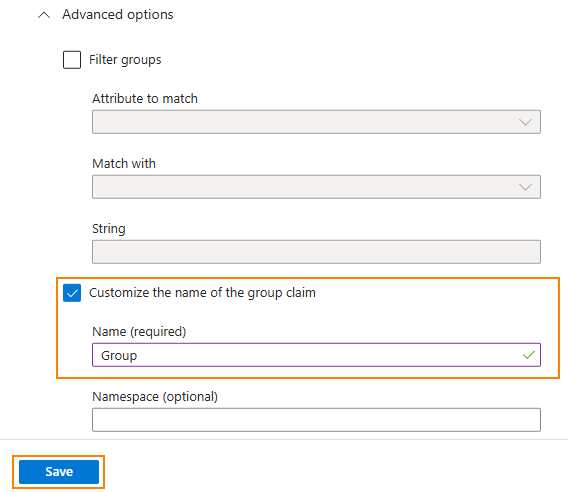Click the Attribute to match chevron arrow

click(525, 122)
